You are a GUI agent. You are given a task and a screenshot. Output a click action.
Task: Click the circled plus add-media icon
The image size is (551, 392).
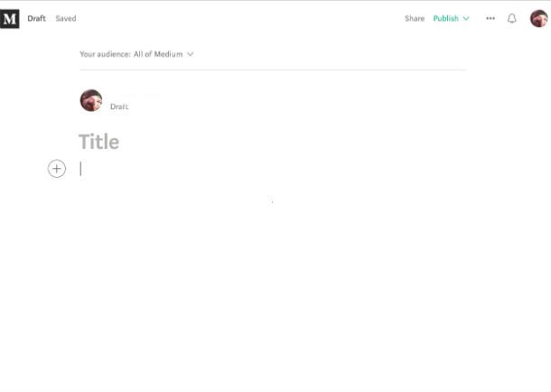pyautogui.click(x=57, y=169)
